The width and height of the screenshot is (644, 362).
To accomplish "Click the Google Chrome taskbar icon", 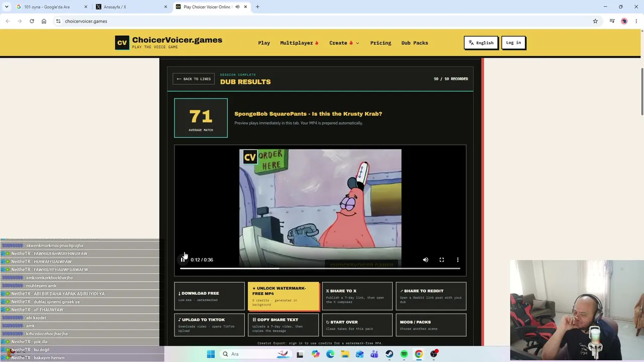I will pos(419,354).
